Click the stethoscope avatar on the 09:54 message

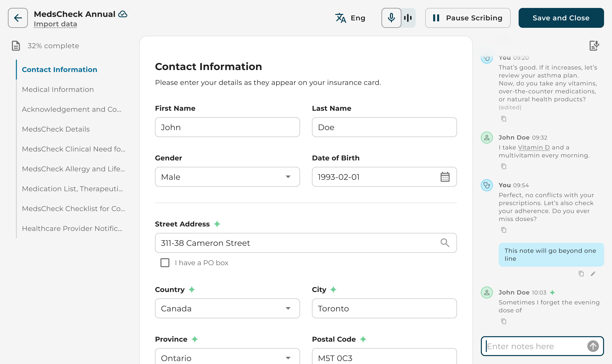coord(487,185)
